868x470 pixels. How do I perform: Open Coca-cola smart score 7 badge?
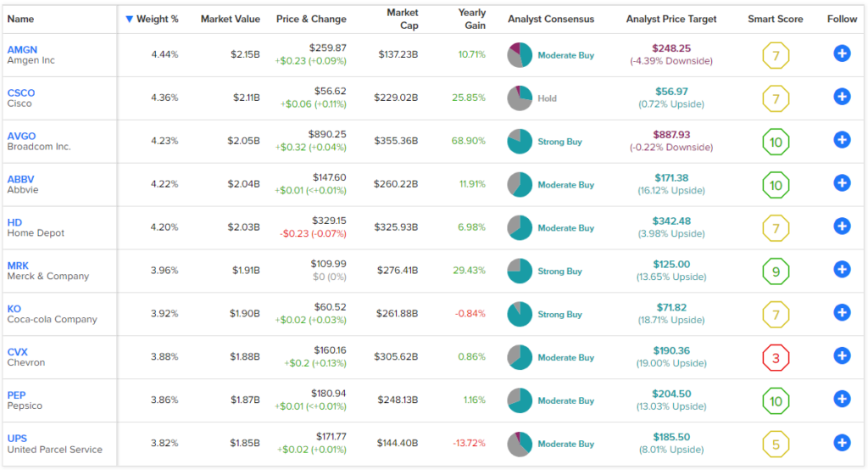(776, 315)
